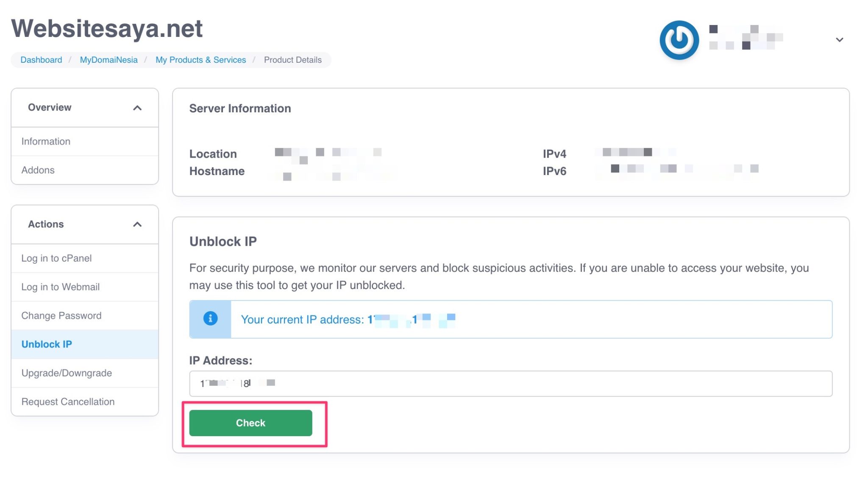Select Log in to Webmail
The height and width of the screenshot is (487, 868).
point(61,287)
